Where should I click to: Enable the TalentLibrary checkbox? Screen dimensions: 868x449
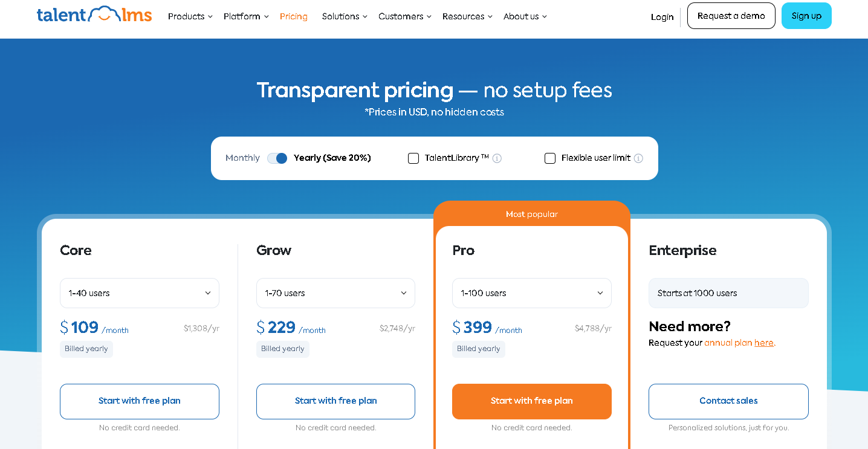point(413,158)
